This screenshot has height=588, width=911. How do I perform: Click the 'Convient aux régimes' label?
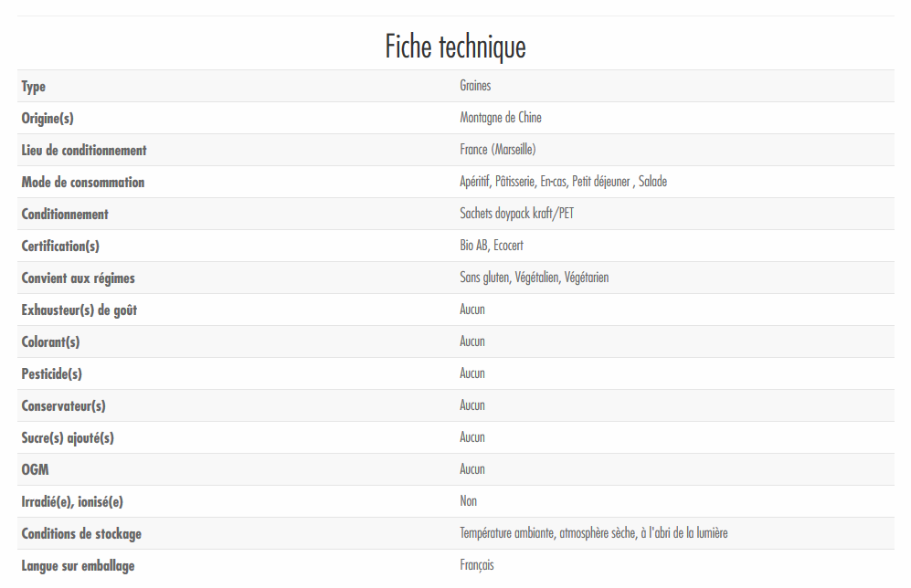[x=79, y=278]
